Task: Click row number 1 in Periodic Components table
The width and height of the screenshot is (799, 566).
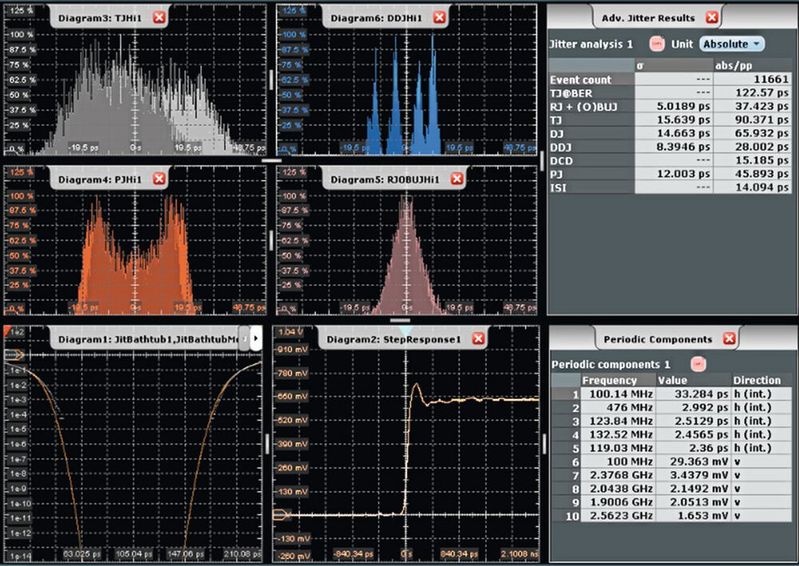Action: [566, 394]
